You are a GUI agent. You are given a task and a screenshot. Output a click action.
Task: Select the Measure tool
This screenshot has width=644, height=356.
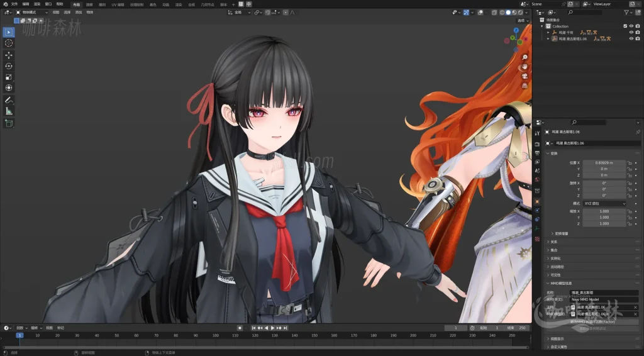point(9,111)
